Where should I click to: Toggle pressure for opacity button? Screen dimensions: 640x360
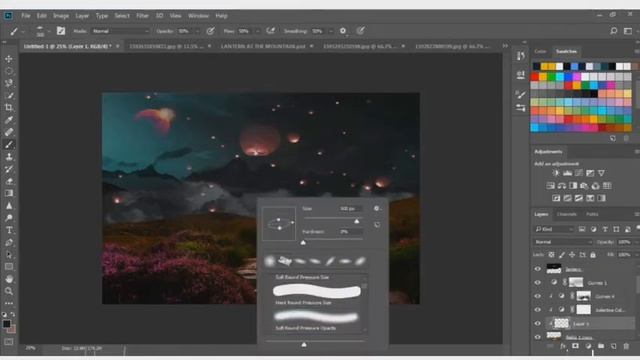click(211, 31)
